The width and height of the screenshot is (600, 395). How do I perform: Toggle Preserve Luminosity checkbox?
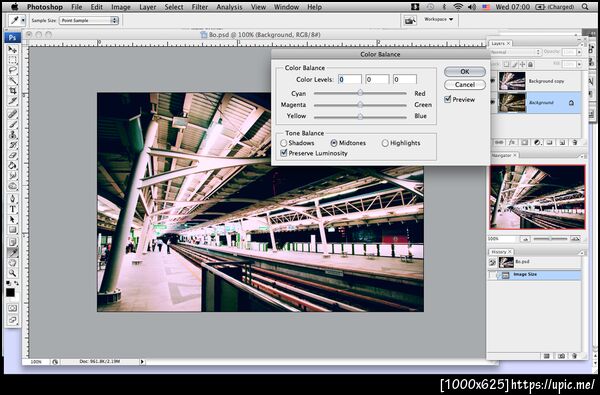pyautogui.click(x=284, y=153)
